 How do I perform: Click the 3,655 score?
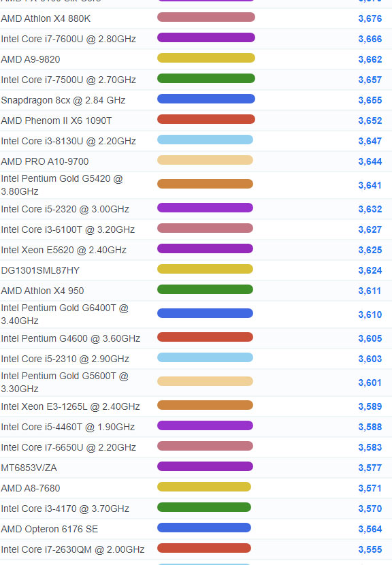(x=370, y=100)
